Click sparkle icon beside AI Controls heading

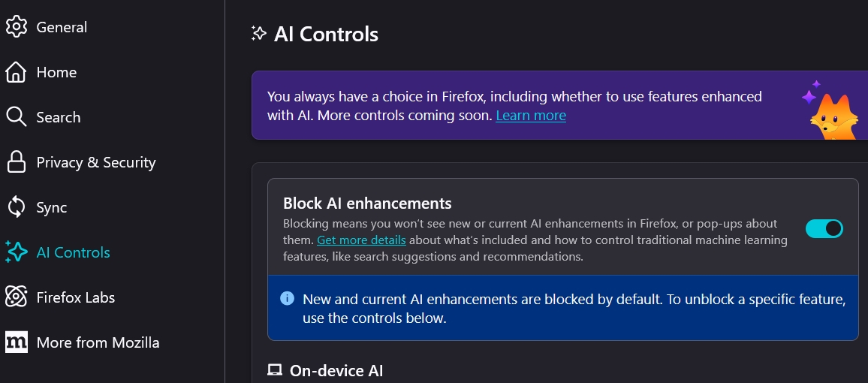point(259,34)
